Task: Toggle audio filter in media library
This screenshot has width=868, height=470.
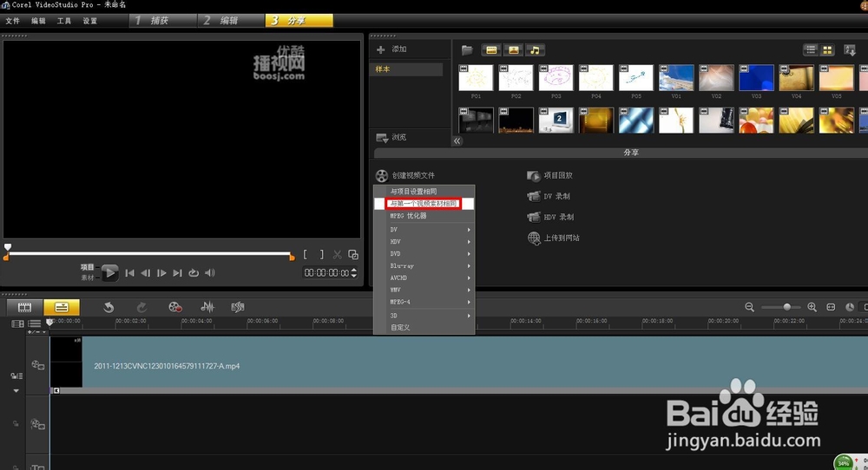Action: tap(535, 50)
